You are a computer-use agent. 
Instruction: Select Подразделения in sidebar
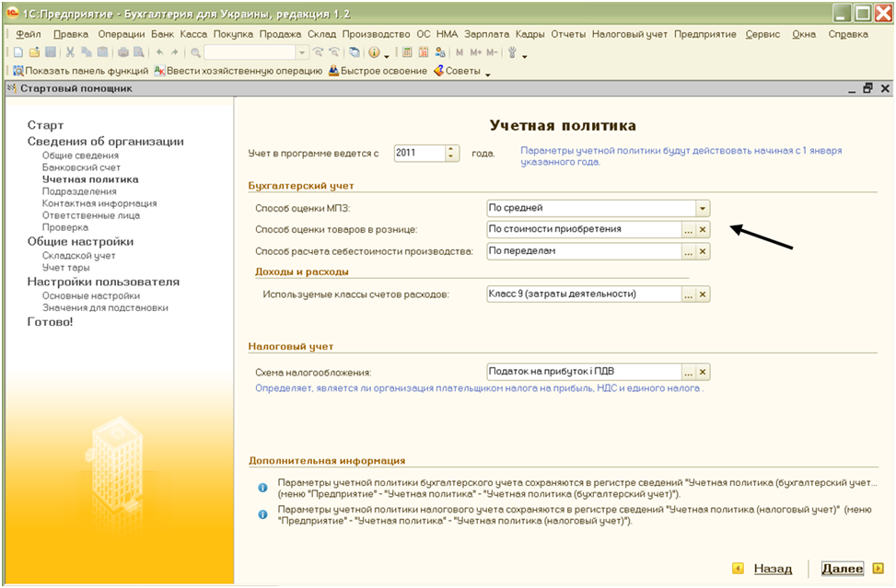click(x=79, y=191)
